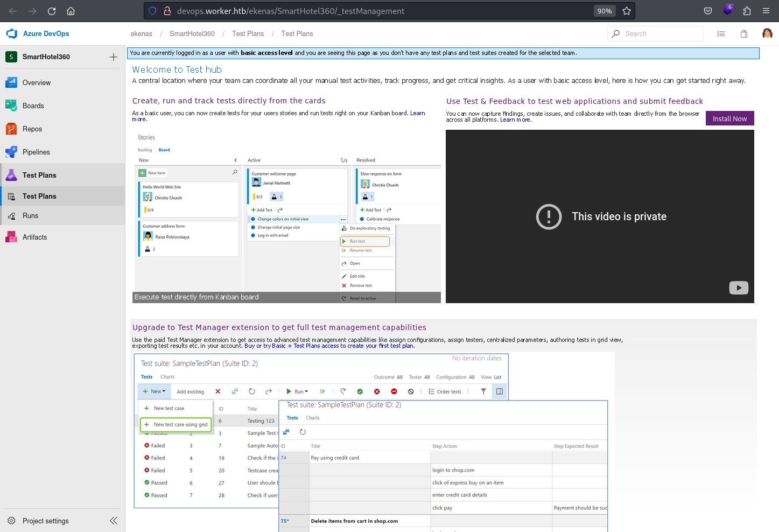Screen dimensions: 779x532
Task: Click the insecure connection padlock icon
Action: point(167,11)
